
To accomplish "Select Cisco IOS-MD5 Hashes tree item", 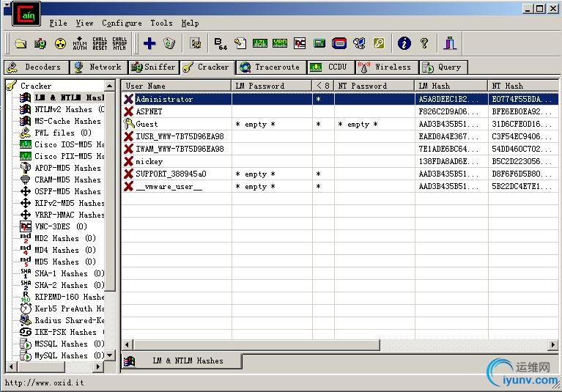I will (69, 144).
